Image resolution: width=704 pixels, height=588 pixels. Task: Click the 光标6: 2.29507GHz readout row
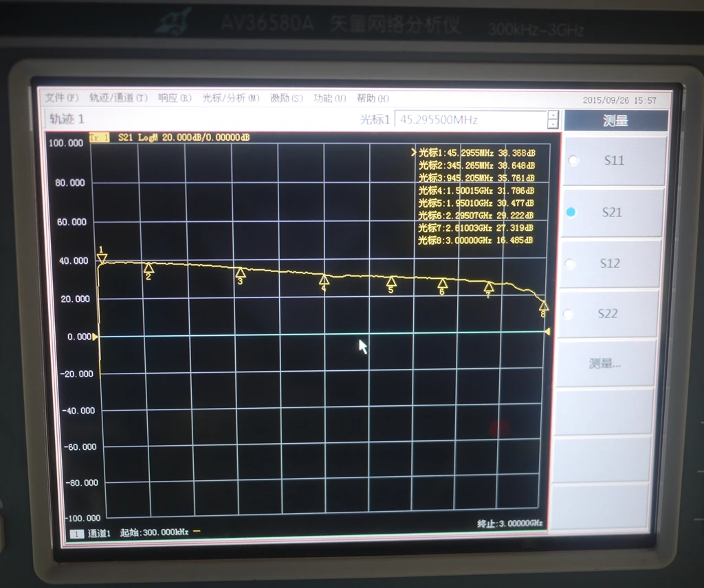[476, 215]
